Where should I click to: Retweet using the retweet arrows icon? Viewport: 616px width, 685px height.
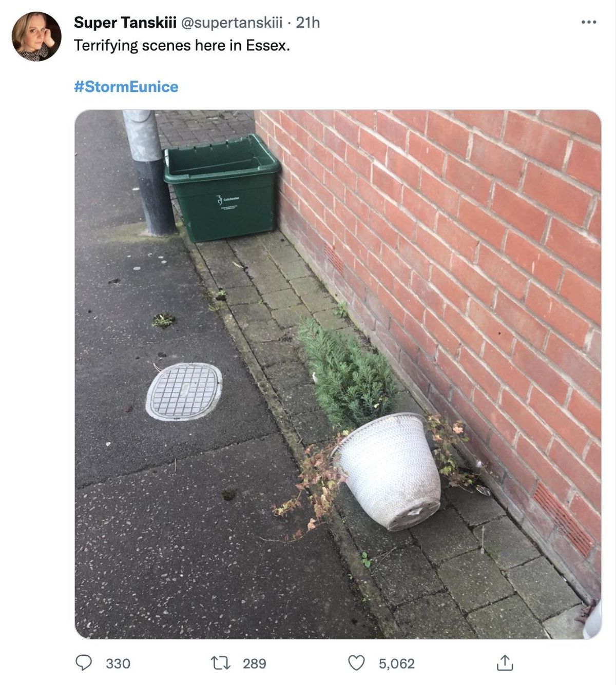point(221,663)
